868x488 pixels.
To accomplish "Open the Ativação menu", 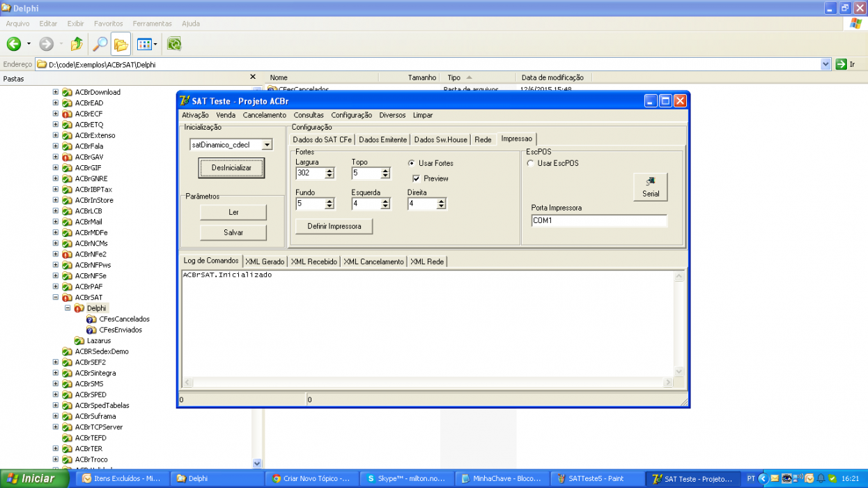I will tap(195, 115).
